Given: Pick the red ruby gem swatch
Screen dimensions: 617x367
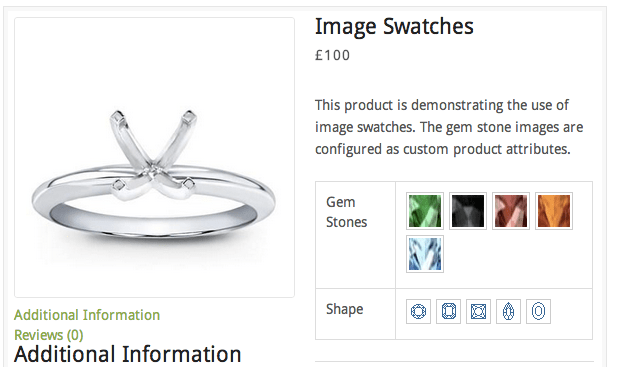Looking at the screenshot, I should pyautogui.click(x=511, y=211).
